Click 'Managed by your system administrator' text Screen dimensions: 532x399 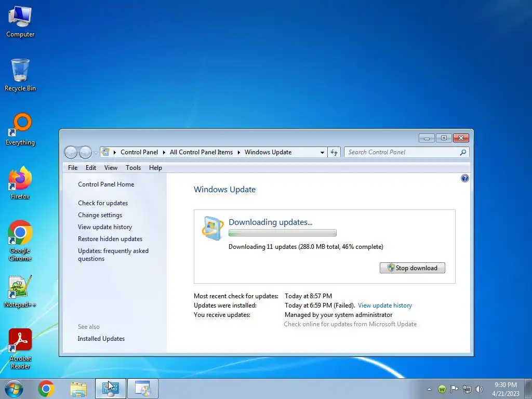338,315
